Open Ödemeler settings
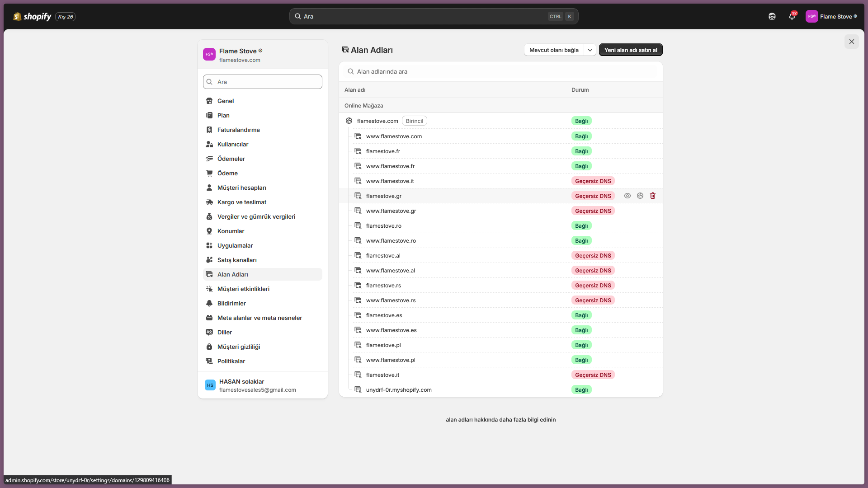The image size is (868, 488). tap(263, 159)
